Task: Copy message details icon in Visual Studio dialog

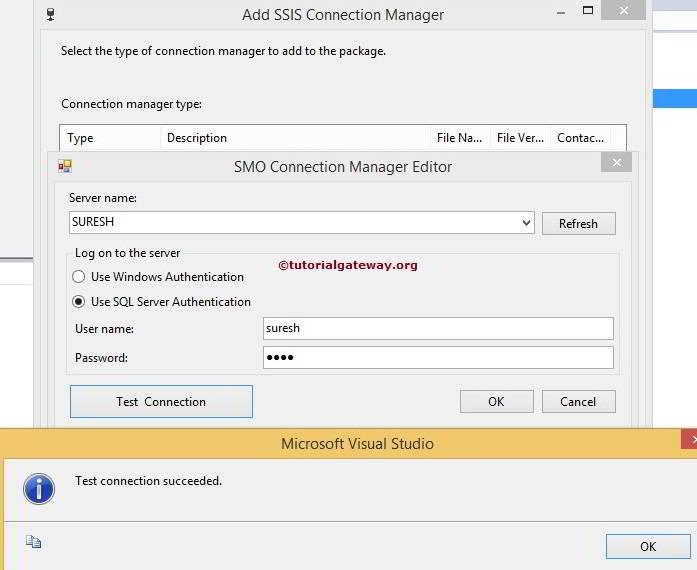Action: click(33, 542)
